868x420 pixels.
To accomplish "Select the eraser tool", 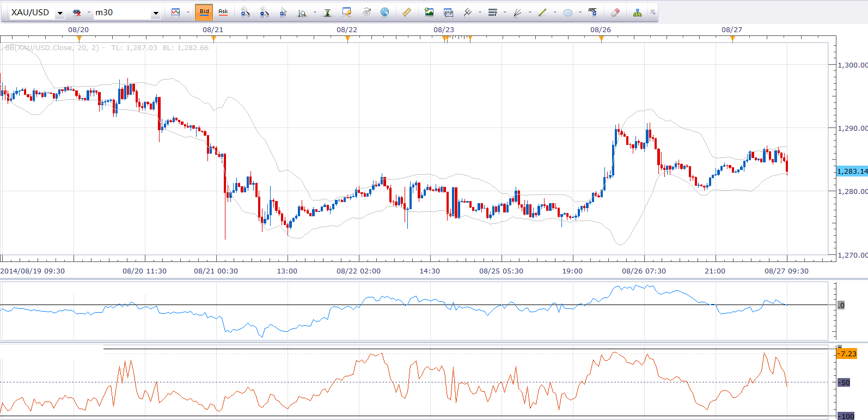I will (615, 12).
